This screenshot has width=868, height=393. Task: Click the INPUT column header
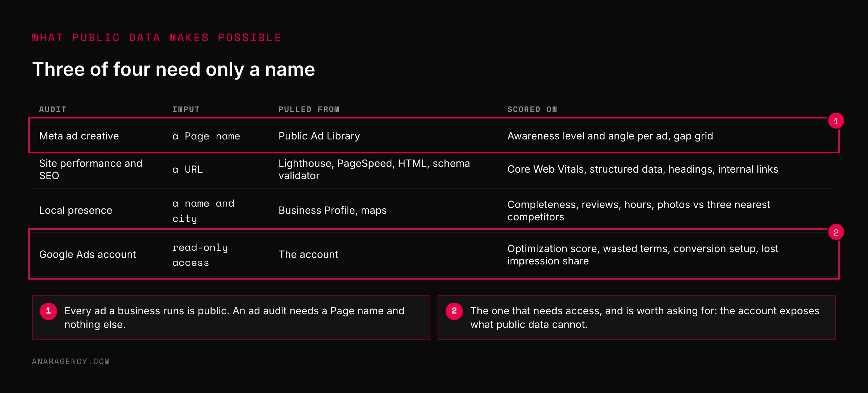(x=186, y=109)
